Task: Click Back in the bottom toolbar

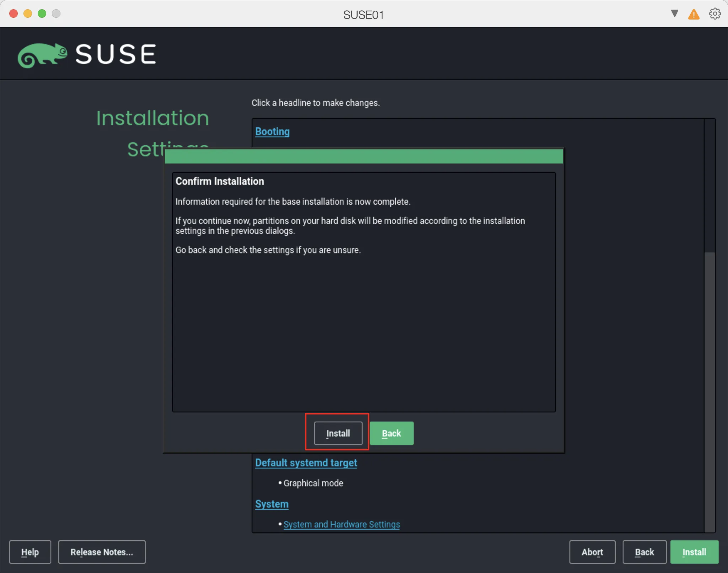Action: pyautogui.click(x=644, y=552)
